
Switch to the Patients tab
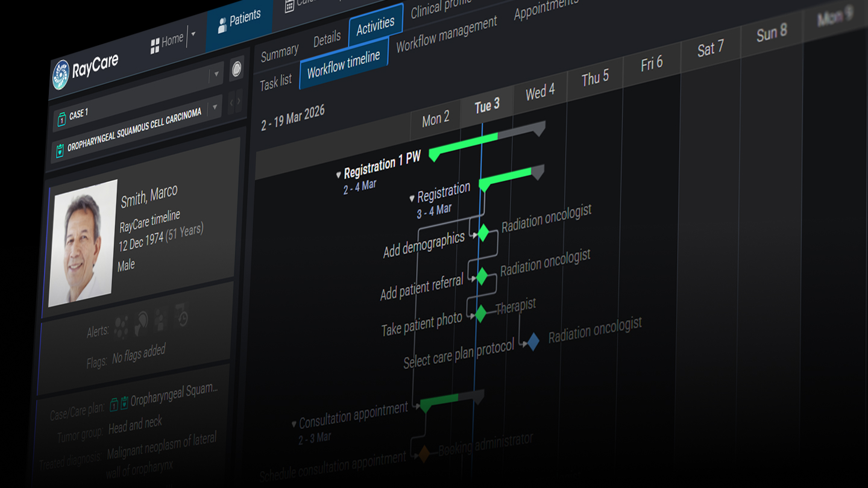239,21
